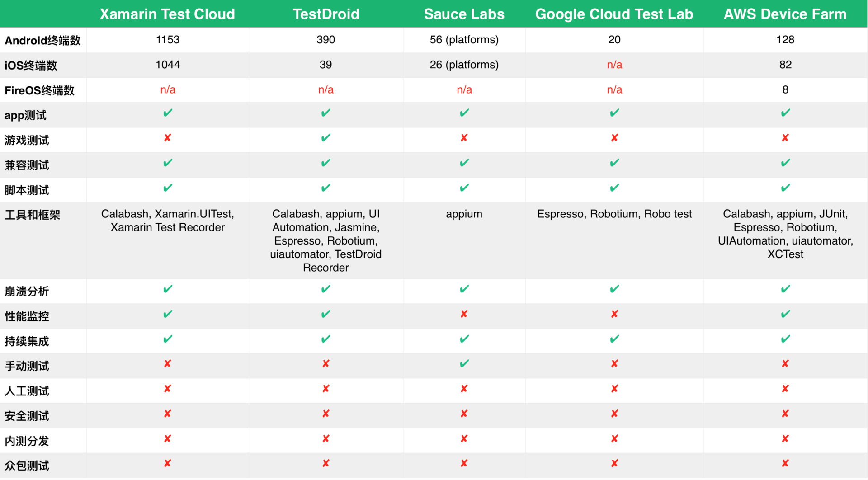Viewport: 868px width, 480px height.
Task: Click the red cross for Xamarin 游戏测试
Action: [167, 138]
